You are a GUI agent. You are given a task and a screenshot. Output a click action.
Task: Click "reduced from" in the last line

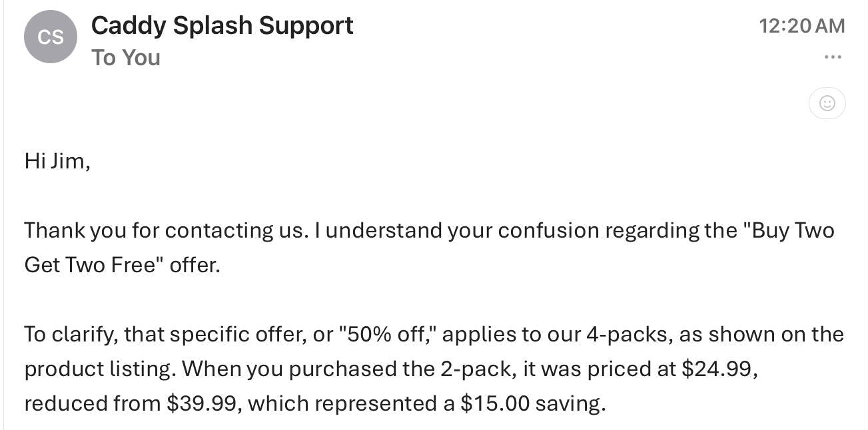point(93,403)
